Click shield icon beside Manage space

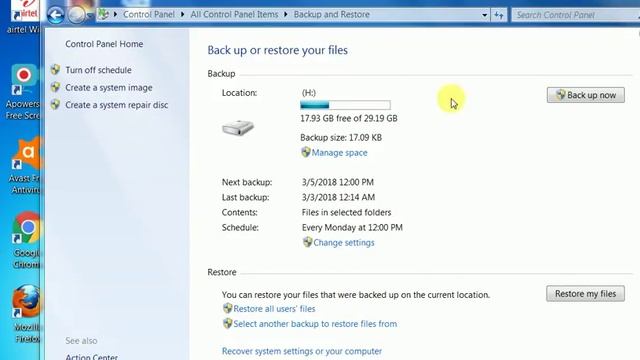click(306, 152)
